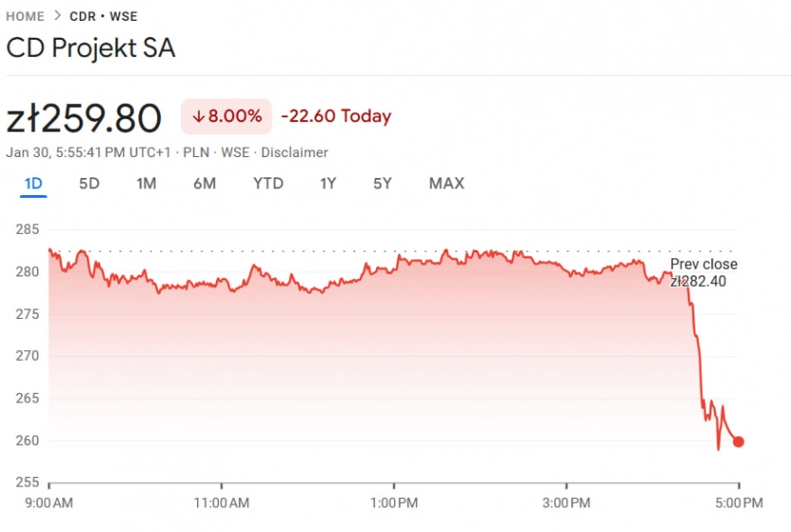
Task: Click the HOME breadcrumb link
Action: pos(25,16)
